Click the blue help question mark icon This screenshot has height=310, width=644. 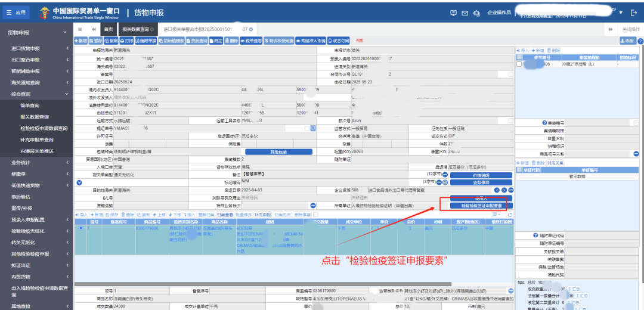(x=640, y=41)
